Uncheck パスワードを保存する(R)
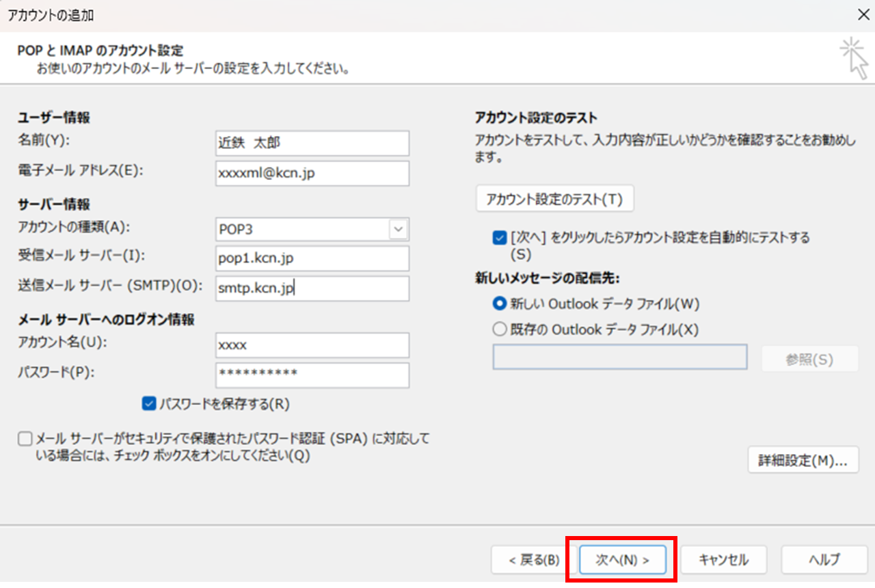The image size is (875, 588). [148, 404]
